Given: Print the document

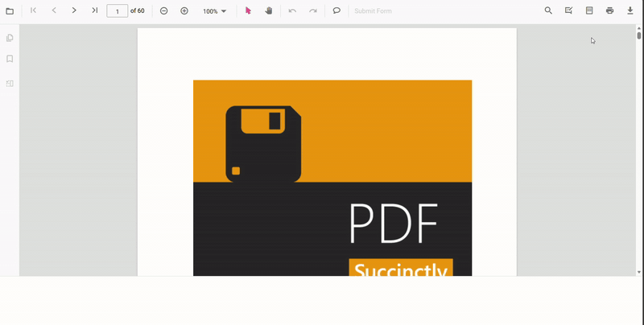Looking at the screenshot, I should tap(609, 11).
